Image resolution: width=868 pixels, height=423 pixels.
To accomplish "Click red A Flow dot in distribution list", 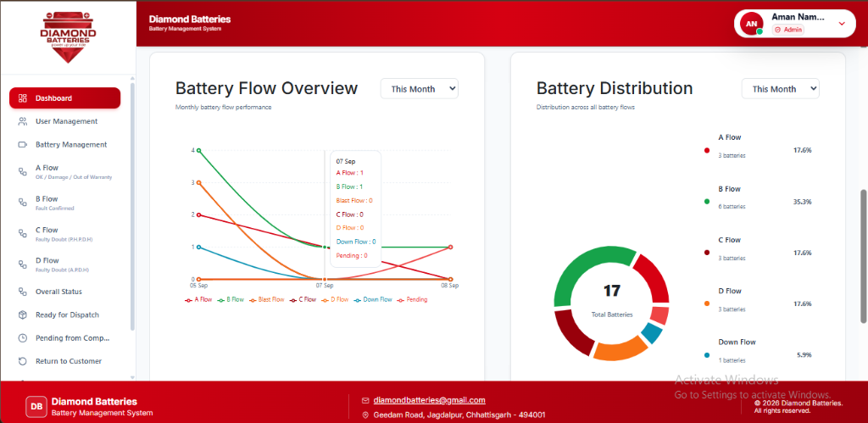I will (x=707, y=150).
